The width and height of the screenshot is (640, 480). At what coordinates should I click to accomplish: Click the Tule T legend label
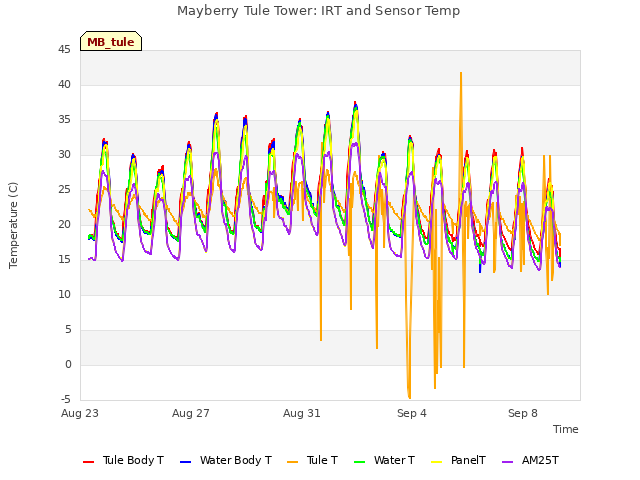coord(322,460)
